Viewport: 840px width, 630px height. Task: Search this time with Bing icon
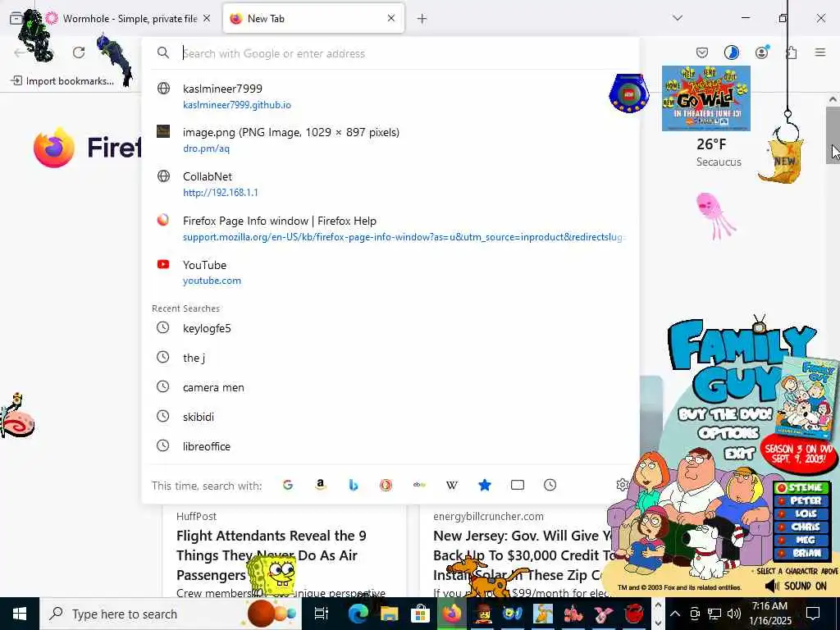click(x=354, y=486)
